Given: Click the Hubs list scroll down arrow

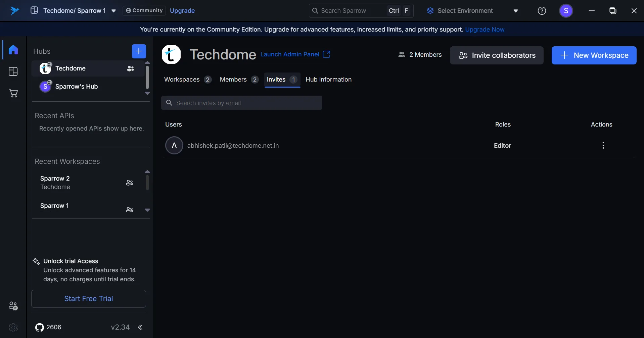Looking at the screenshot, I should [x=147, y=93].
